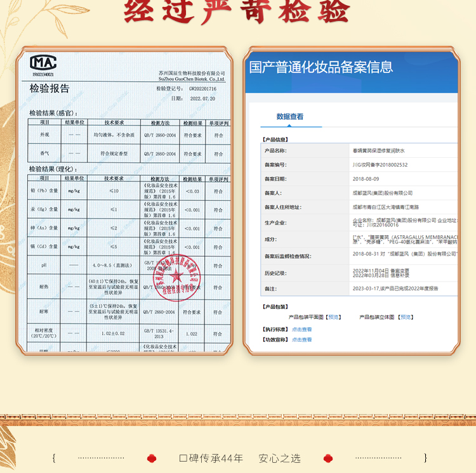The width and height of the screenshot is (476, 473).
Task: Click the 历史记录 row label
Action: (275, 273)
